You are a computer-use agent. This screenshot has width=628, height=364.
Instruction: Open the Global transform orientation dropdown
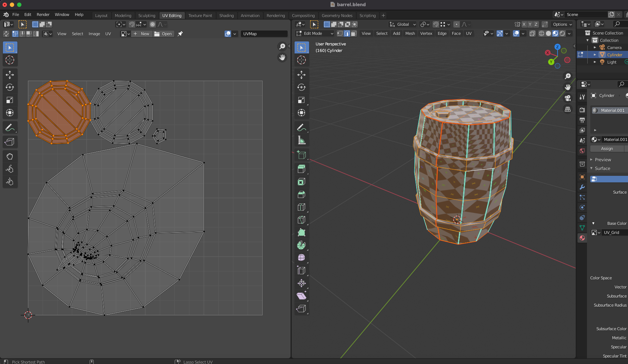pyautogui.click(x=402, y=24)
